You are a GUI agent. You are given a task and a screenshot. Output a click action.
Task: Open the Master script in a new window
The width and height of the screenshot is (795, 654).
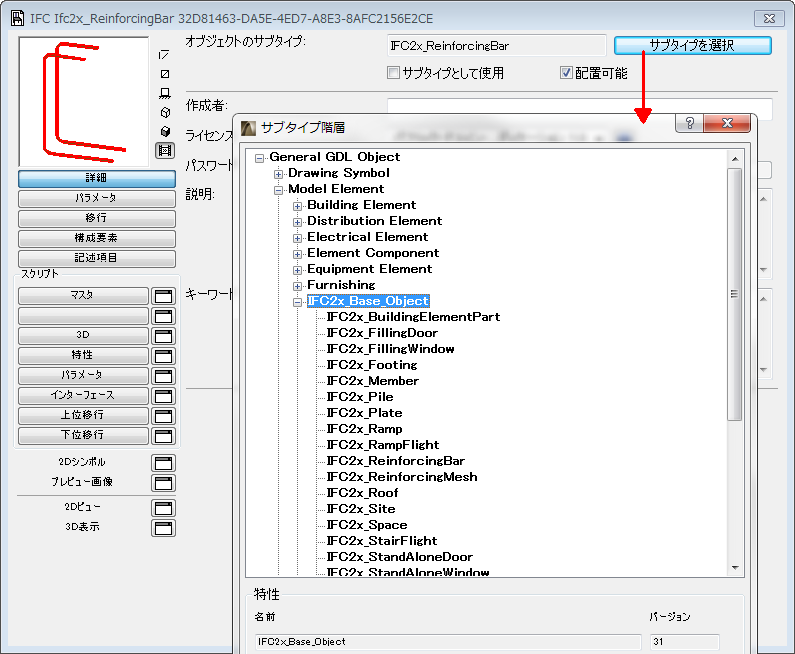coord(163,296)
